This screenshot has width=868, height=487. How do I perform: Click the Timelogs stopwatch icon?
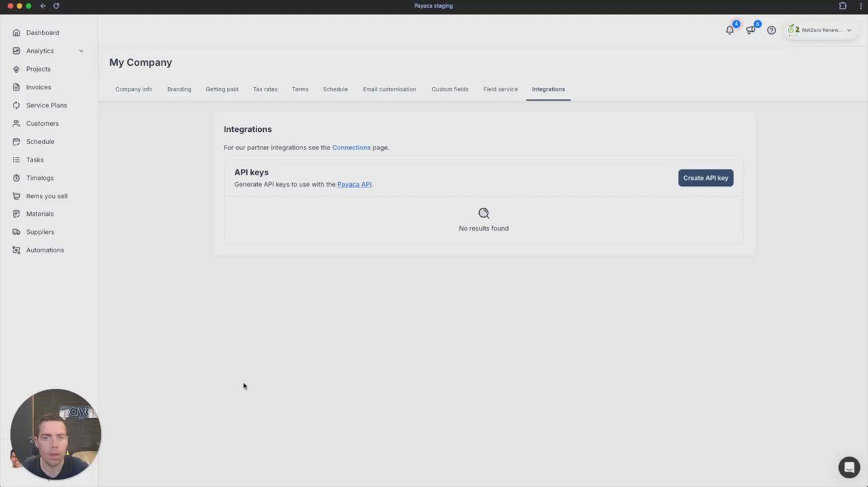point(16,178)
